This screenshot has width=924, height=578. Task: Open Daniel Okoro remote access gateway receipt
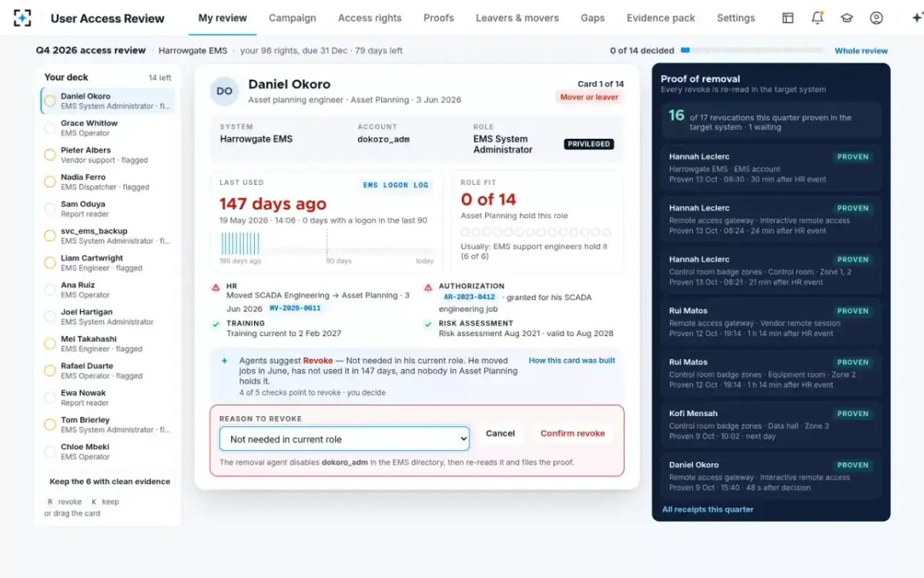pyautogui.click(x=771, y=476)
